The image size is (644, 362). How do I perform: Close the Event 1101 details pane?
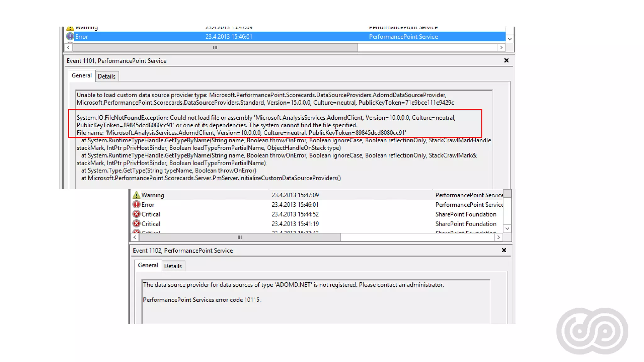point(506,60)
